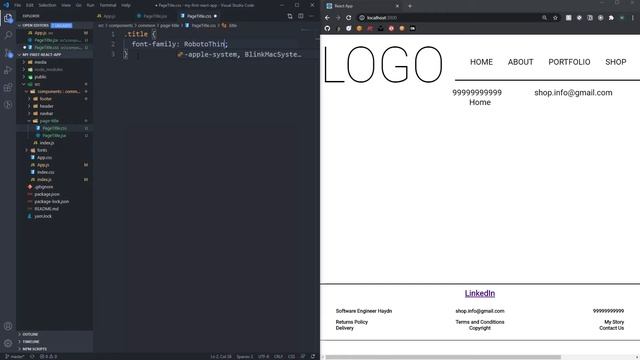Reload the localhost page in Chrome
The height and width of the screenshot is (360, 640).
coord(349,18)
